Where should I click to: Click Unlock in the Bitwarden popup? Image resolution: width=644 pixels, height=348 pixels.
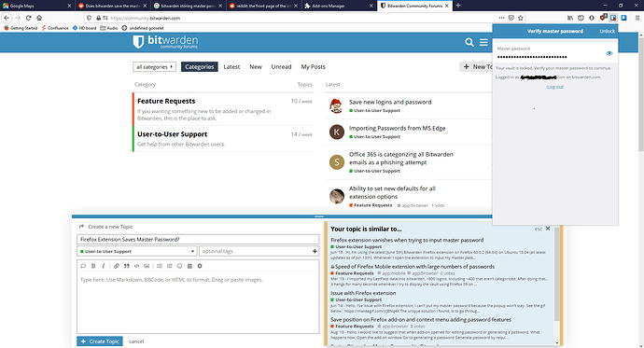(607, 31)
